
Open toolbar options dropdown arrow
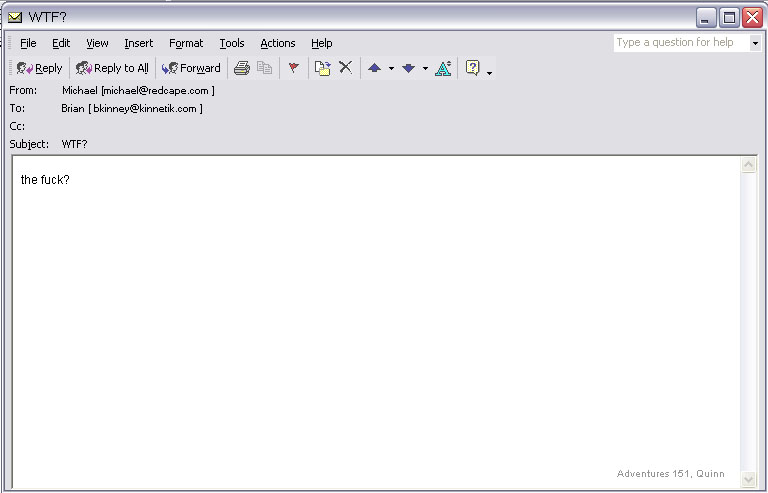(489, 73)
